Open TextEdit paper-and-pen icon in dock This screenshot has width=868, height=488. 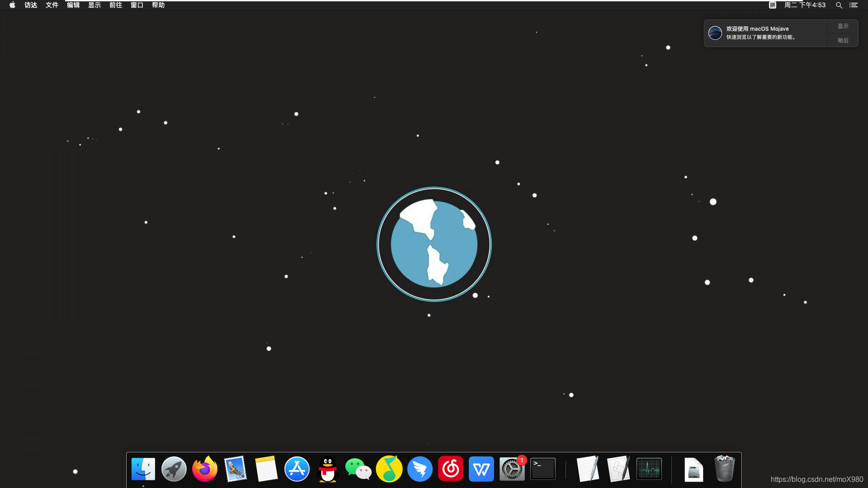588,469
